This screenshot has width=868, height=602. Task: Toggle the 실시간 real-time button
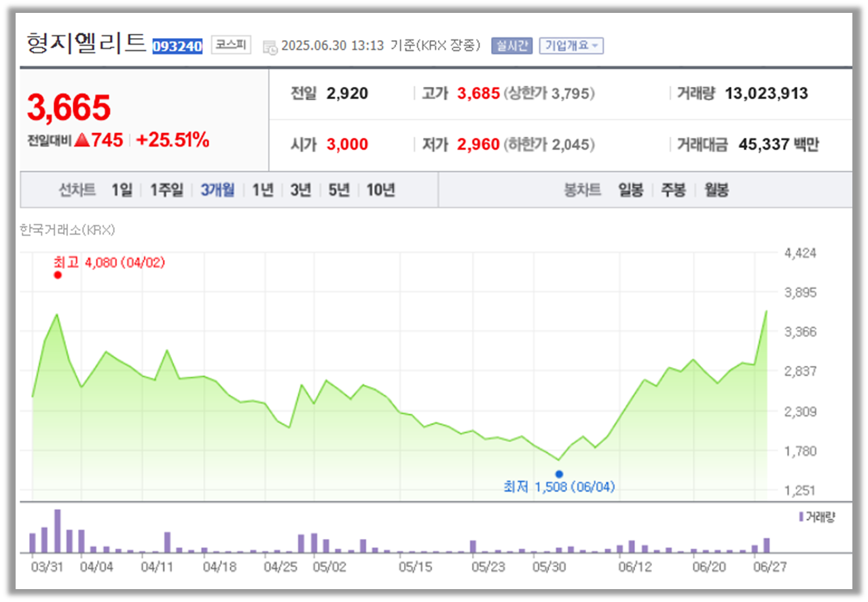click(x=511, y=46)
